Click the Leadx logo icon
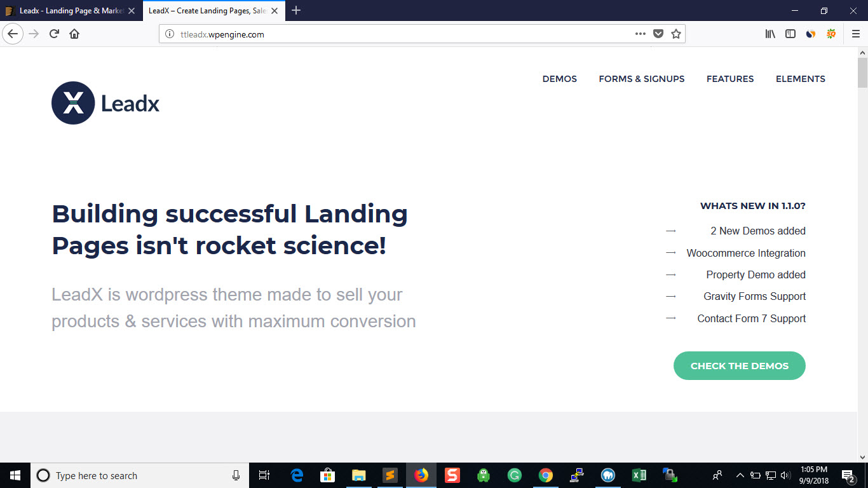The height and width of the screenshot is (488, 868). pos(73,103)
